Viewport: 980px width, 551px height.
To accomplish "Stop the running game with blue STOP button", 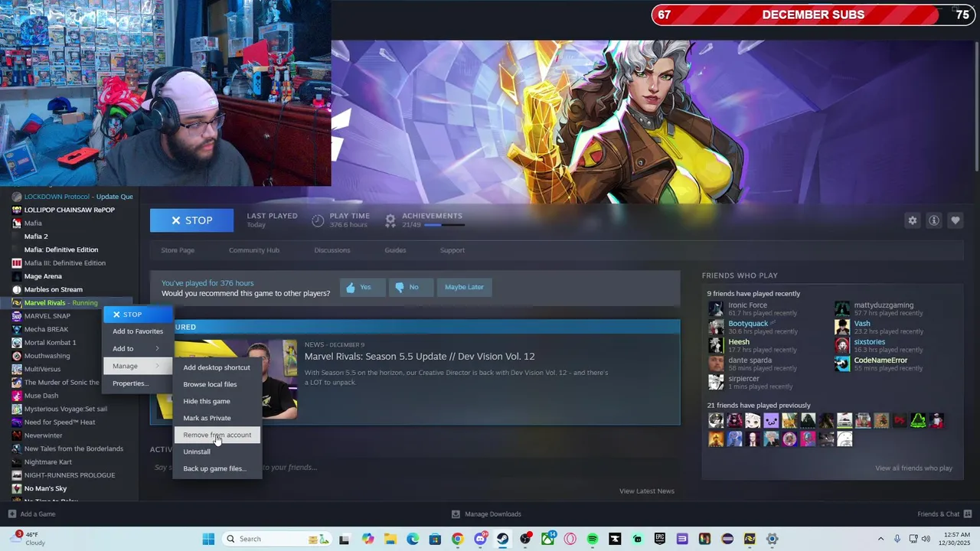I will click(x=191, y=220).
